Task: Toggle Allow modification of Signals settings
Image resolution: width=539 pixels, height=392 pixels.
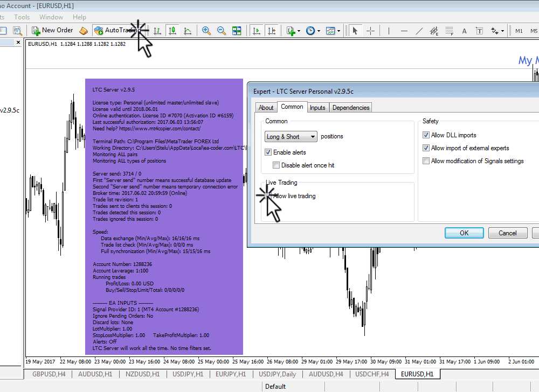Action: (426, 160)
